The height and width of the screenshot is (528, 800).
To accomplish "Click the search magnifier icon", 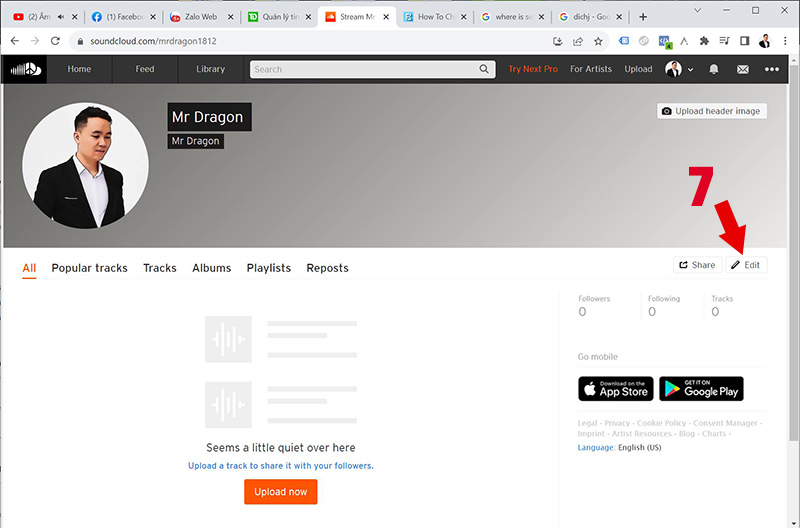I will pyautogui.click(x=485, y=69).
